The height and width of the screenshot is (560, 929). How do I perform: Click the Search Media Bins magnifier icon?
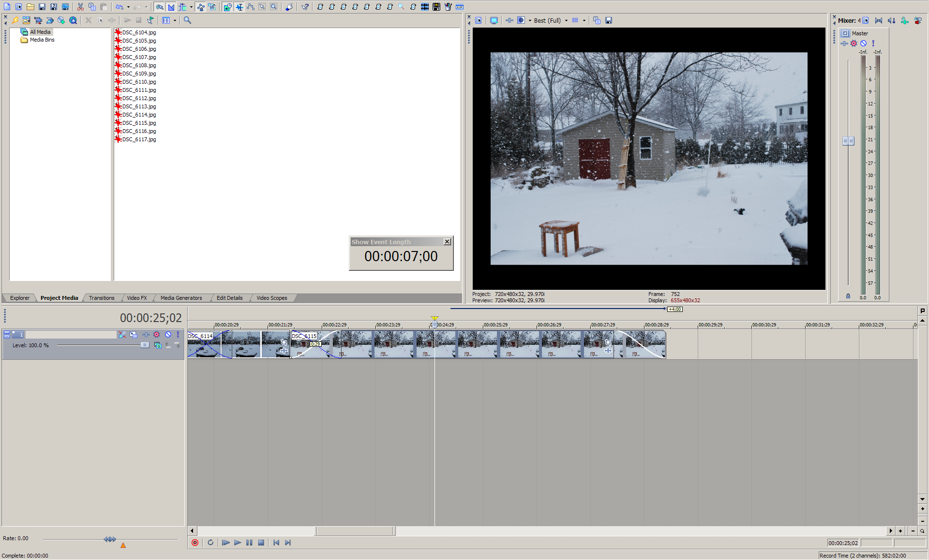[x=187, y=20]
